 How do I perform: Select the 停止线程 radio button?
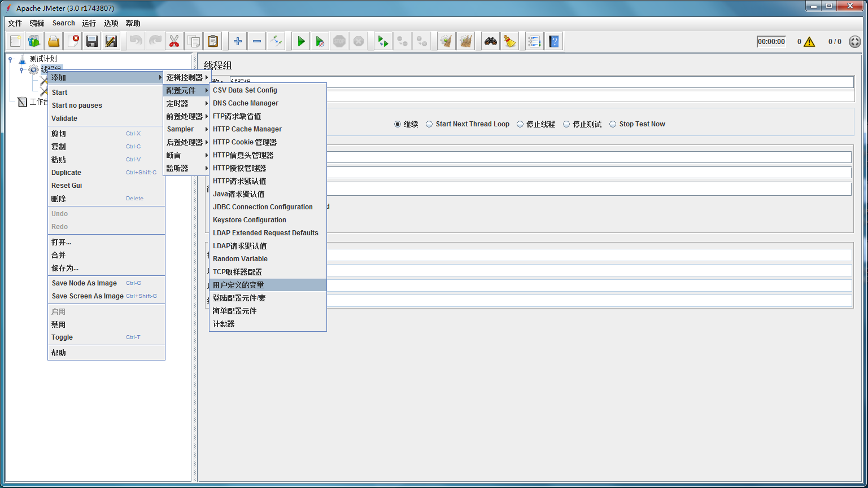point(520,124)
